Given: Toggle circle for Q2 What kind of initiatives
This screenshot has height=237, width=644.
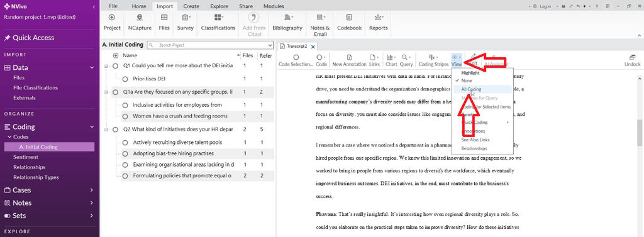Looking at the screenshot, I should click(116, 130).
